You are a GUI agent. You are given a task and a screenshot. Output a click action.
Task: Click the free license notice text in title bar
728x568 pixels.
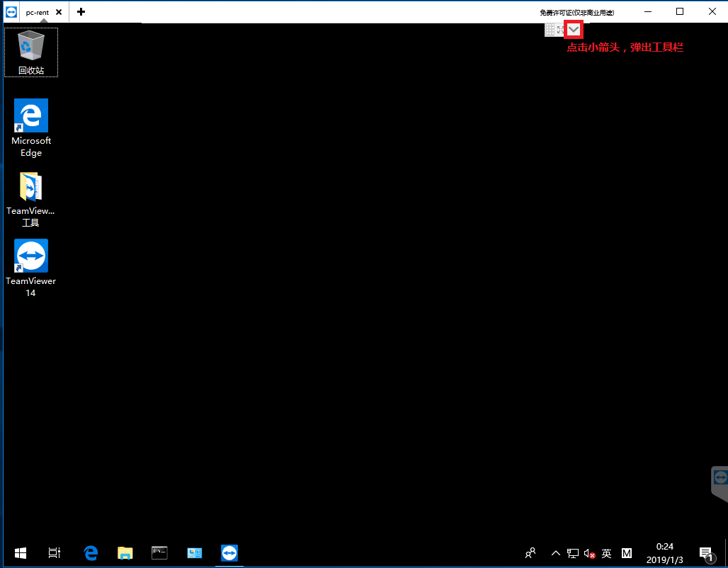click(576, 13)
